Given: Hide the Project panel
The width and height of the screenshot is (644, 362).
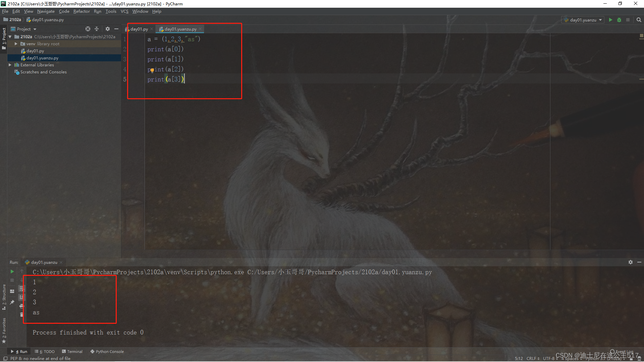Looking at the screenshot, I should (x=116, y=29).
